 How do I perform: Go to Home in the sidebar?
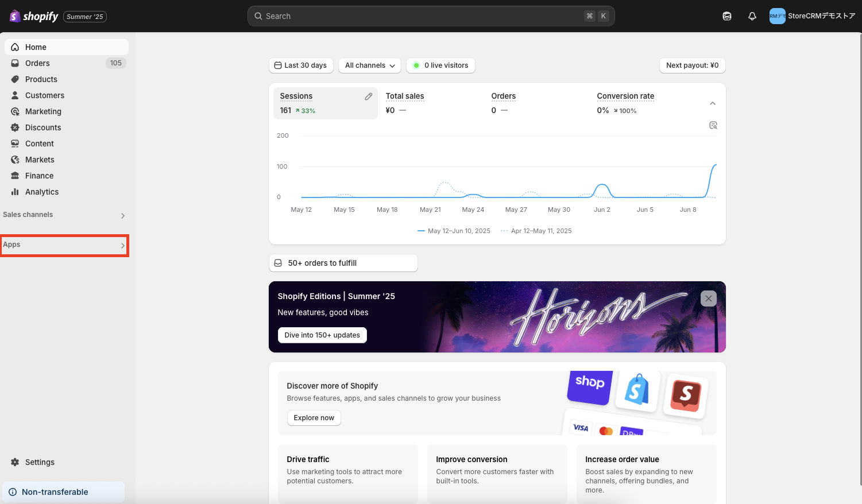coord(67,47)
